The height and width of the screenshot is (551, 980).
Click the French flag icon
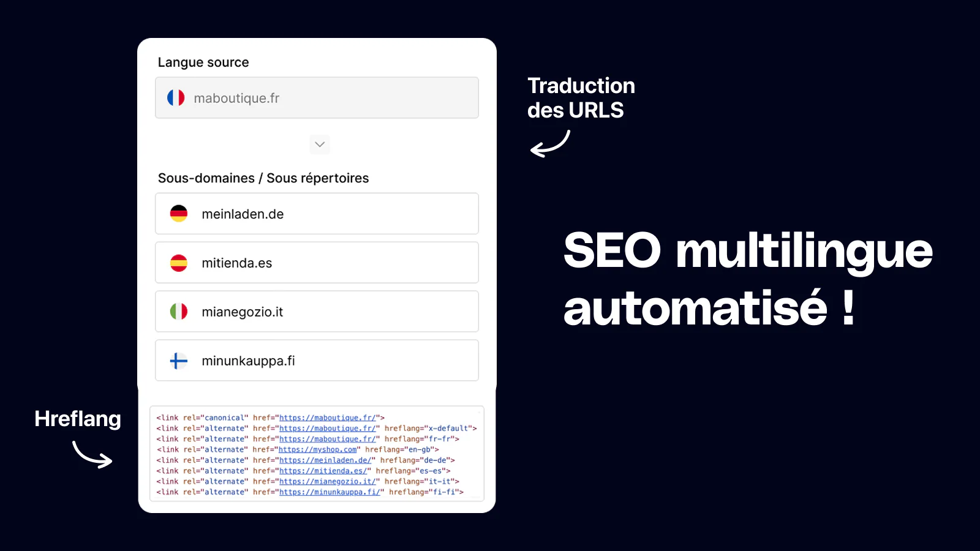click(x=176, y=98)
